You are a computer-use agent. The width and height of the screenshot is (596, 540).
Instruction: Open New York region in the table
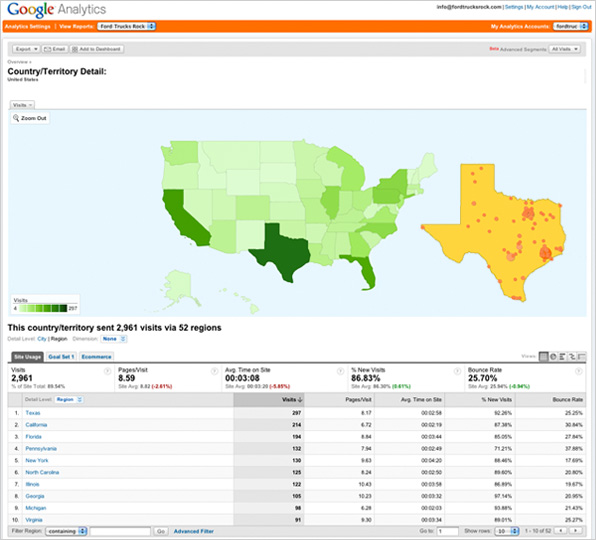(x=37, y=460)
